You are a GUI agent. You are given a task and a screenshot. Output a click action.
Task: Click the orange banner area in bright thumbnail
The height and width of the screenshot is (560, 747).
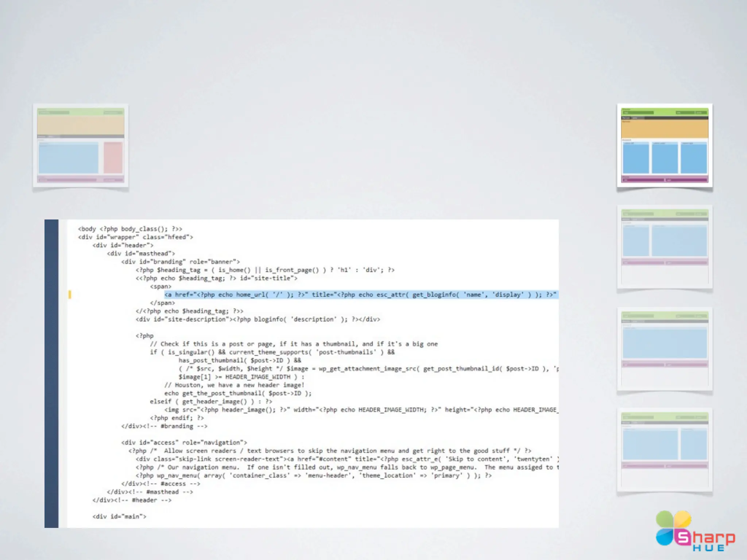click(x=665, y=129)
